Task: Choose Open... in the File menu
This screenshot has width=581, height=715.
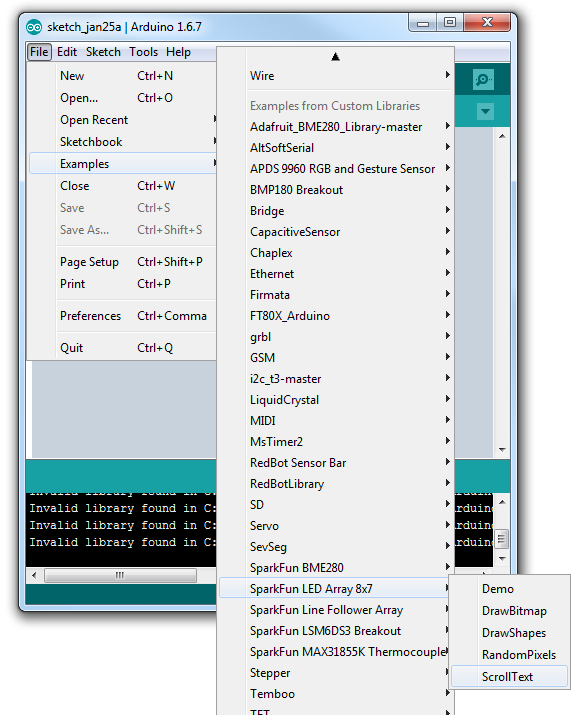Action: [x=123, y=98]
